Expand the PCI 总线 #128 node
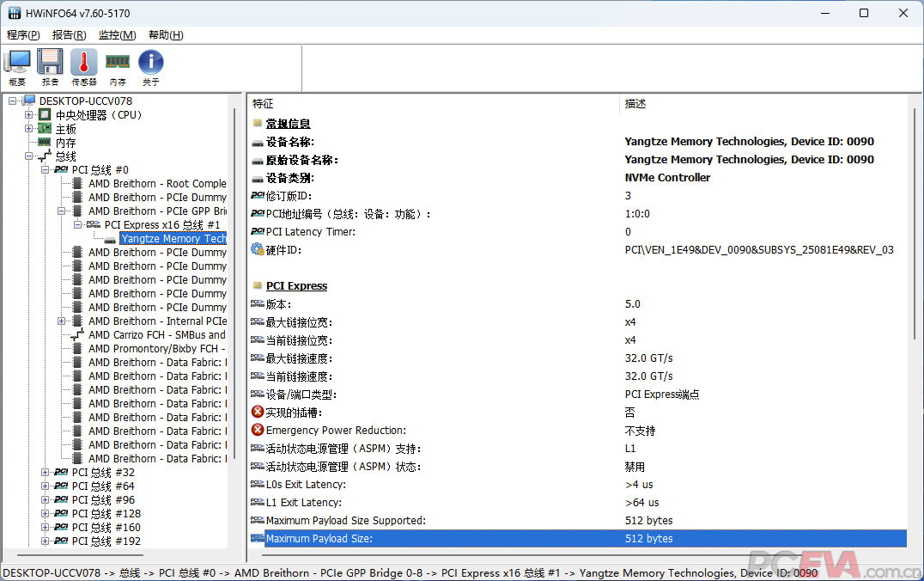Image resolution: width=924 pixels, height=581 pixels. (x=45, y=513)
